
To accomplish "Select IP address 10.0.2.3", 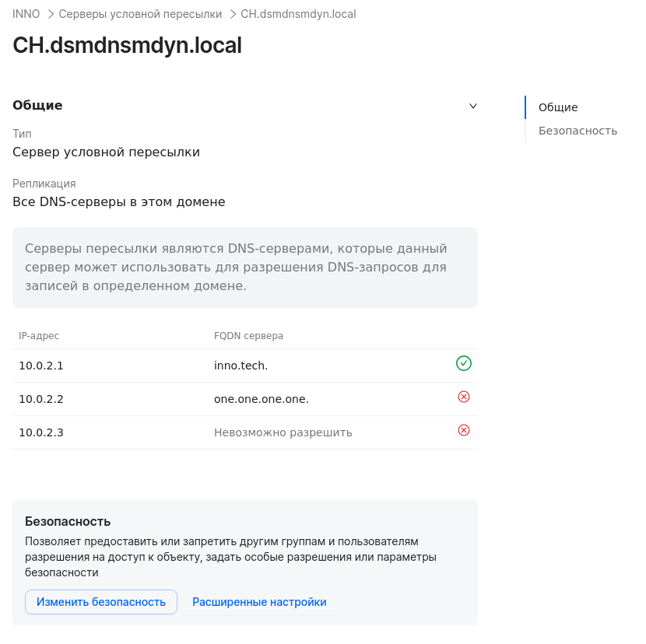I will pos(41,432).
